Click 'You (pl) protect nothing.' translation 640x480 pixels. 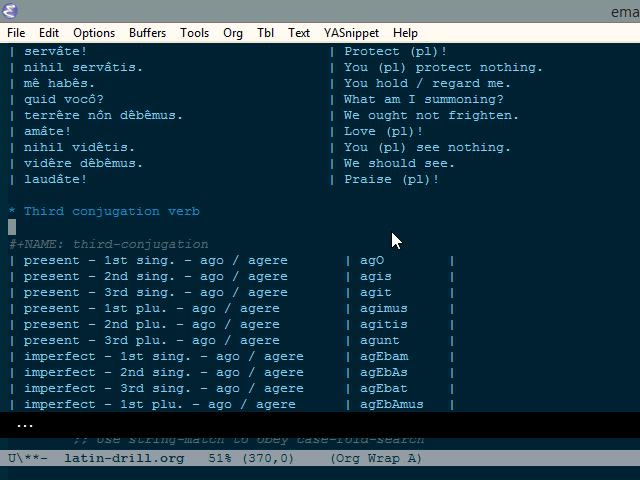tap(443, 67)
